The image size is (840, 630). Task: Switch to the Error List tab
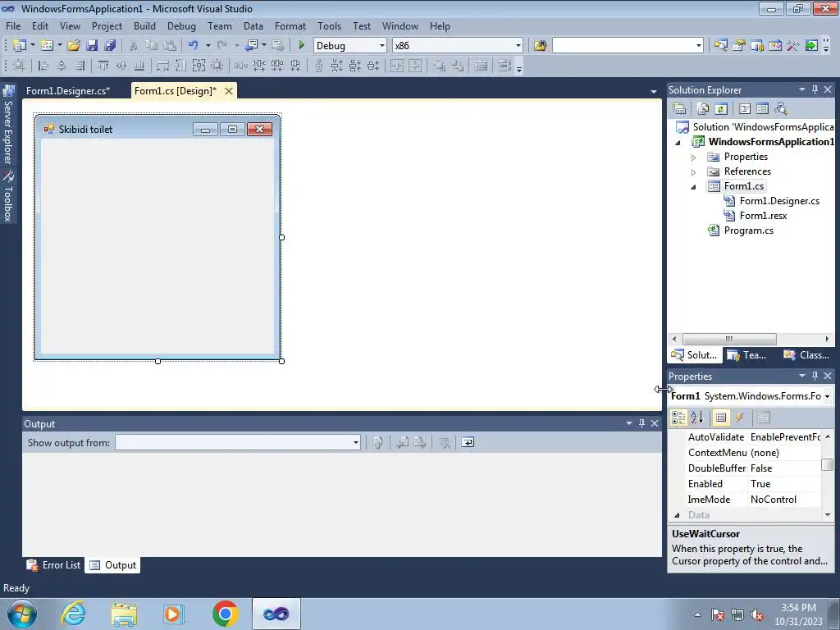tap(54, 564)
